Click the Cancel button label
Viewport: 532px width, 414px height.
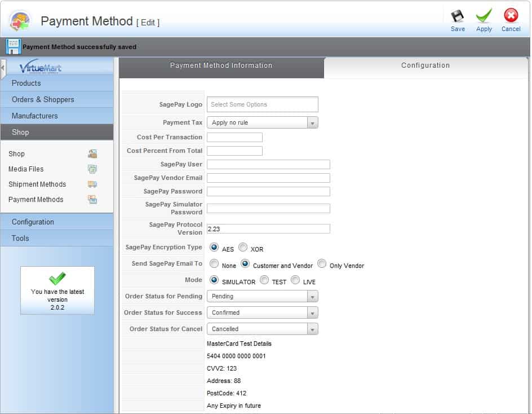(511, 29)
